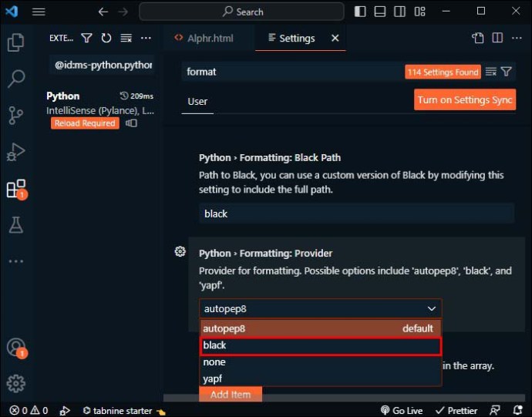The width and height of the screenshot is (532, 417).
Task: Select the User settings scope tab
Action: tap(197, 102)
